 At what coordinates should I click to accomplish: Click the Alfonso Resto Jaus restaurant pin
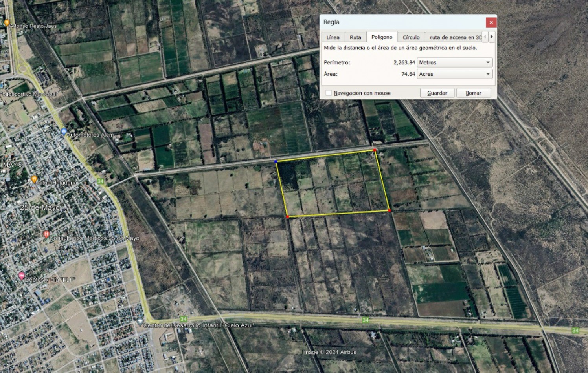click(7, 23)
